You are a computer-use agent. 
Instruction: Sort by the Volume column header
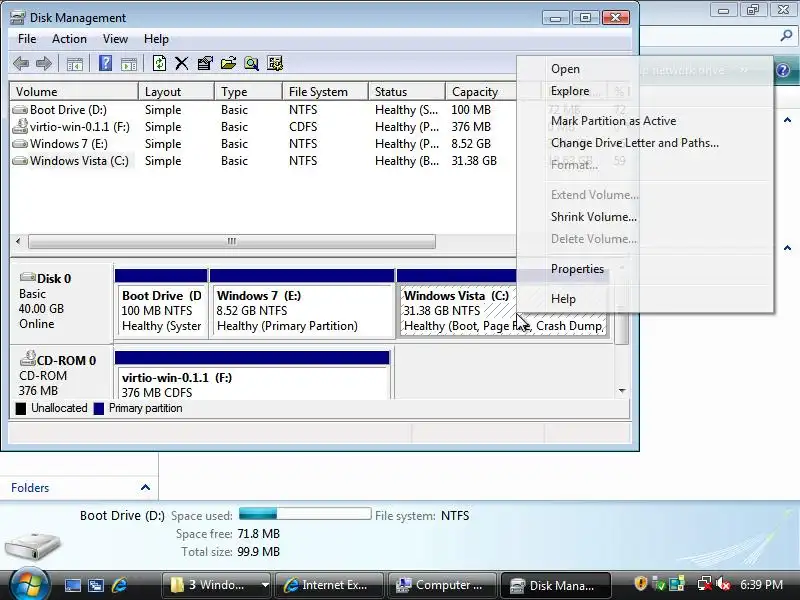click(74, 92)
